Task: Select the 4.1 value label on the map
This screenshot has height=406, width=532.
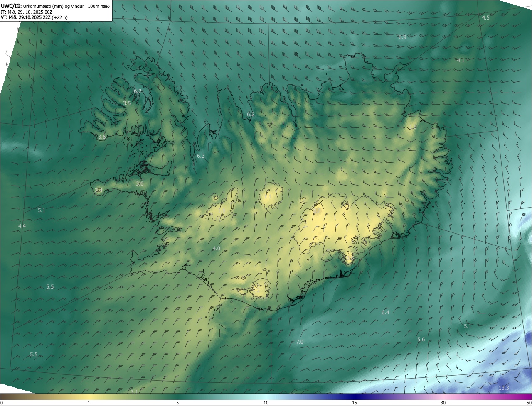Action: 461,61
